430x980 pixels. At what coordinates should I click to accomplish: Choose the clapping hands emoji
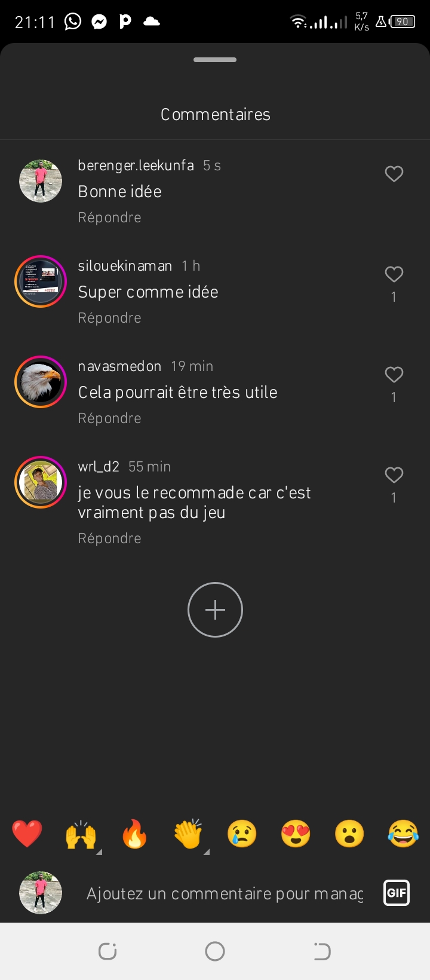[x=188, y=834]
